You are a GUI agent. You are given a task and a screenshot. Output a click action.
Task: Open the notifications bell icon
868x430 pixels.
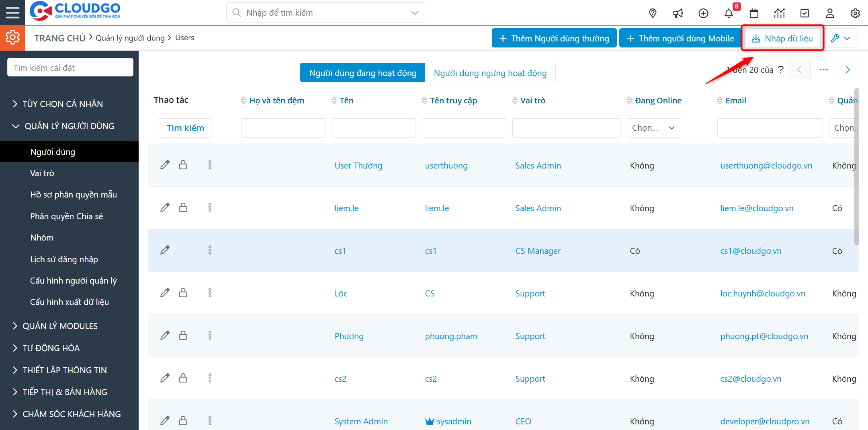(x=729, y=13)
